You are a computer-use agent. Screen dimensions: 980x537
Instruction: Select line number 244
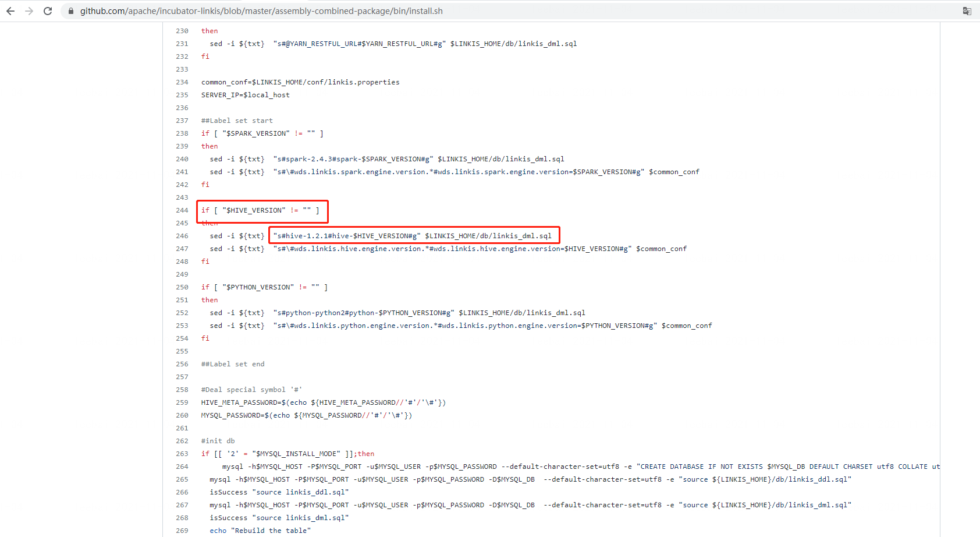pyautogui.click(x=182, y=210)
